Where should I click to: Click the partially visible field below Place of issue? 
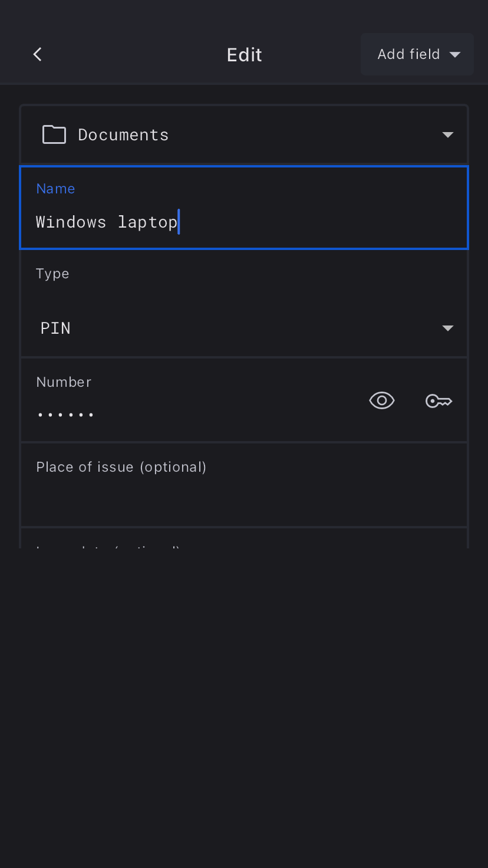[244, 541]
